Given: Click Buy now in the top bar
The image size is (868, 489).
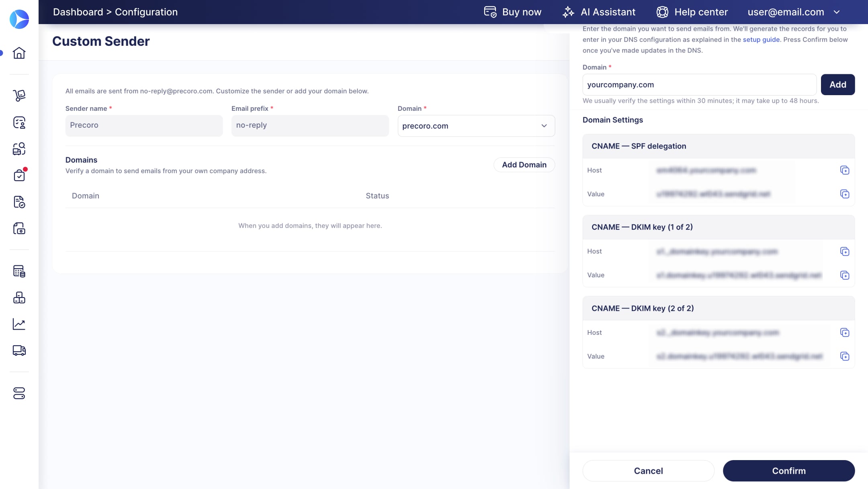Looking at the screenshot, I should 513,12.
